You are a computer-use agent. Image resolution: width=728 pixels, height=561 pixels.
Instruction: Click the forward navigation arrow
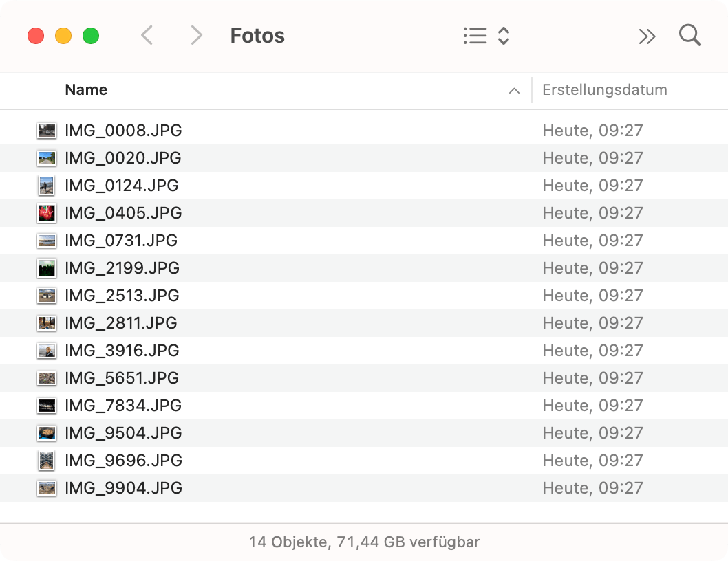click(x=197, y=36)
